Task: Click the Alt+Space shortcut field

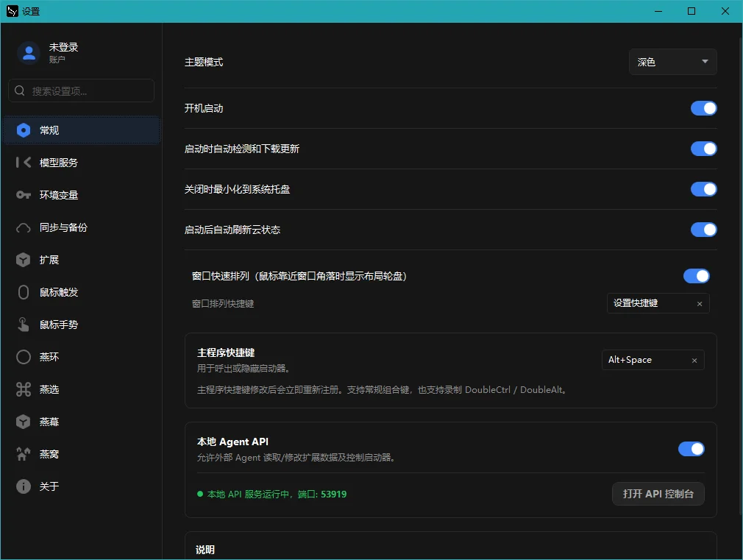Action: pyautogui.click(x=653, y=360)
